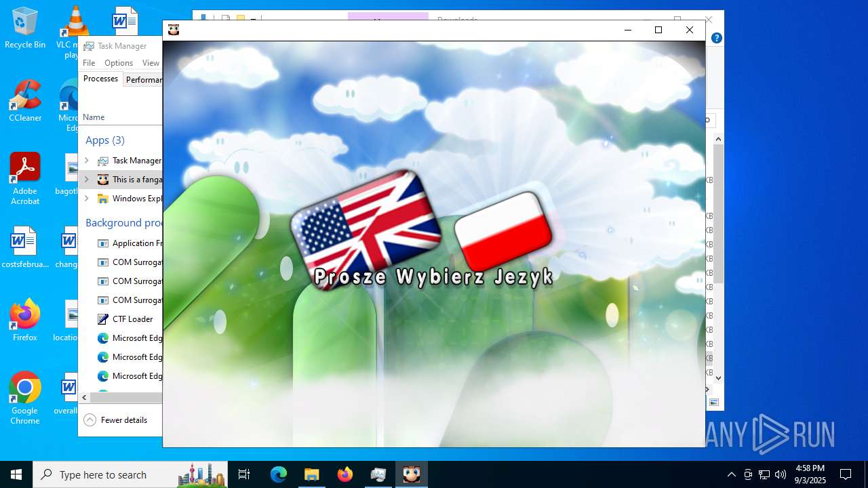Switch to Task Manager taskbar button
Screen dimensions: 868x488
click(x=378, y=474)
